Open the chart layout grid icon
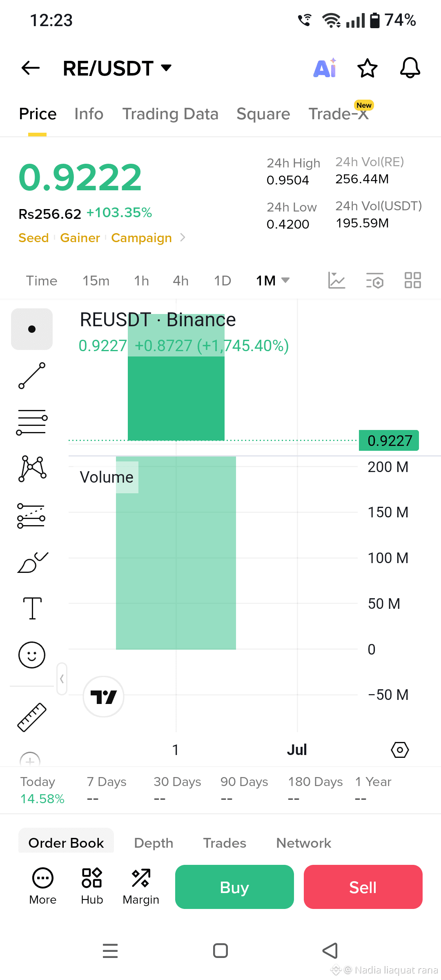This screenshot has width=441, height=980. point(412,281)
